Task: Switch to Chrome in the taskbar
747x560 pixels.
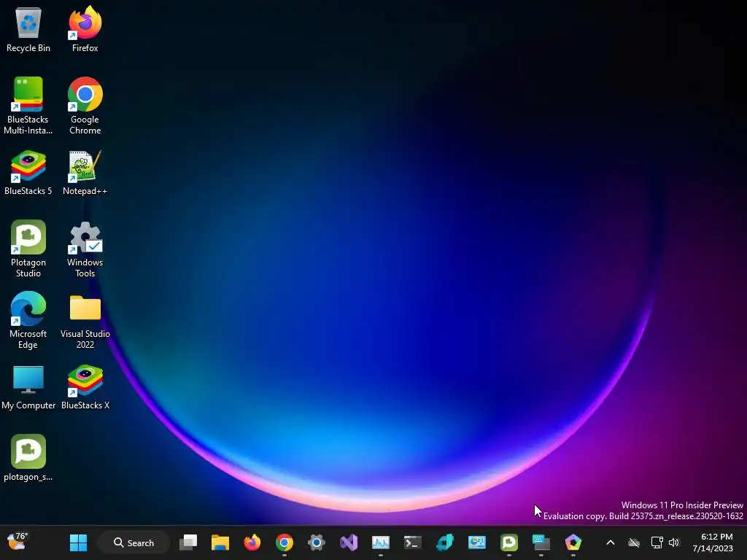Action: (285, 542)
